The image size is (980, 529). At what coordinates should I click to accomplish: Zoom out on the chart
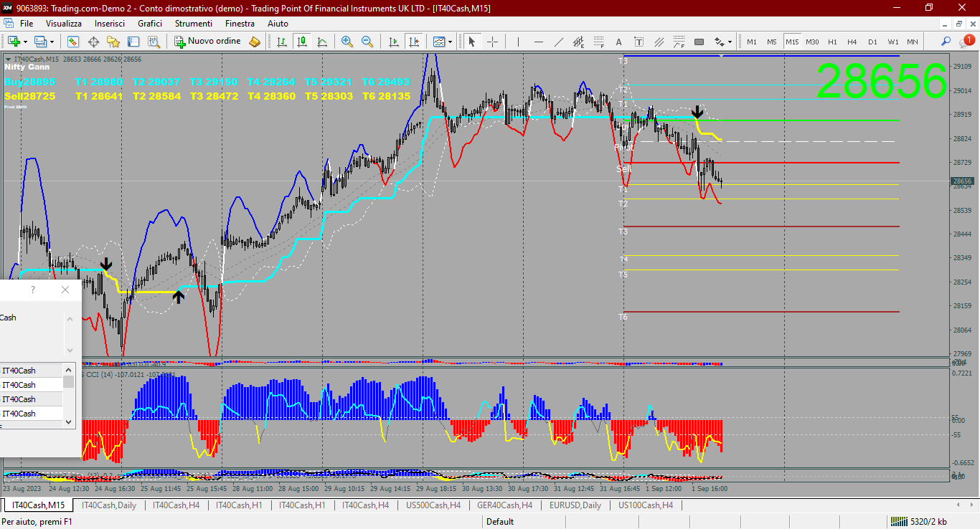(x=367, y=42)
